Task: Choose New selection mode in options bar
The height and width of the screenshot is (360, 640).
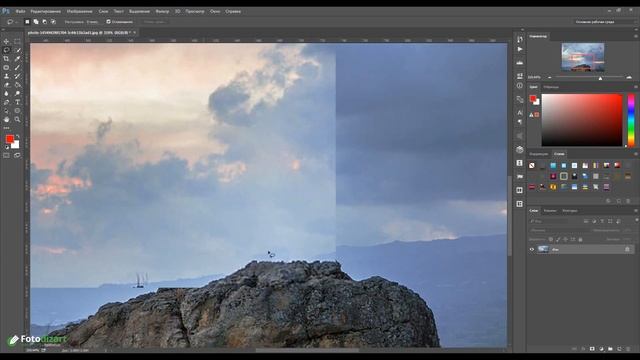Action: pos(27,22)
